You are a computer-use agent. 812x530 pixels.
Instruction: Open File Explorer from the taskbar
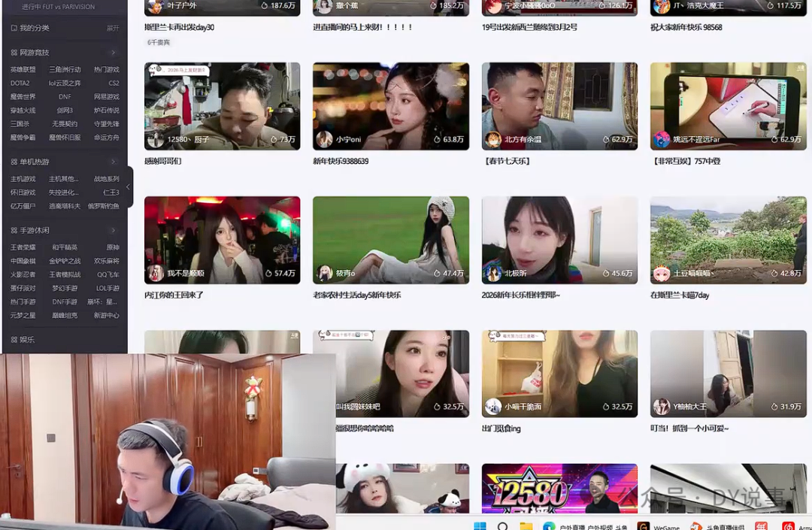tap(526, 525)
